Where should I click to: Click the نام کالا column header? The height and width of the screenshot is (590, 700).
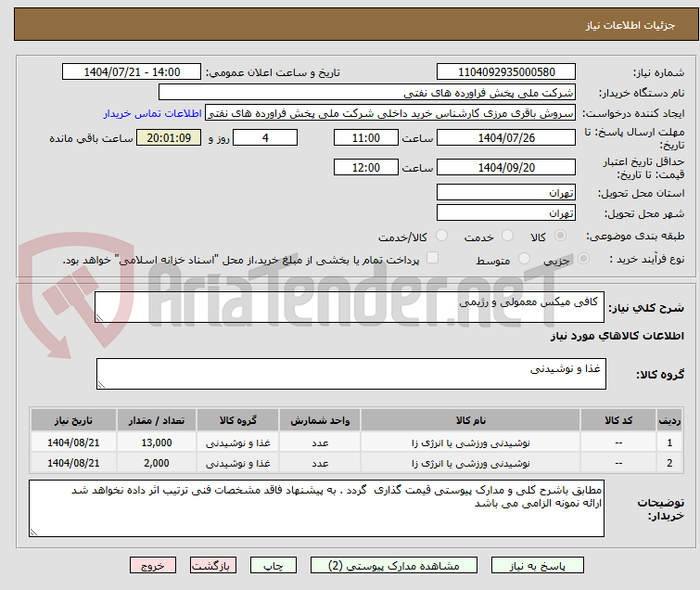471,420
